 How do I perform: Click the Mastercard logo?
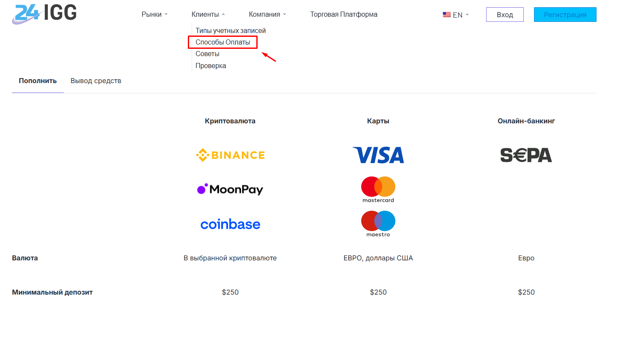(378, 189)
